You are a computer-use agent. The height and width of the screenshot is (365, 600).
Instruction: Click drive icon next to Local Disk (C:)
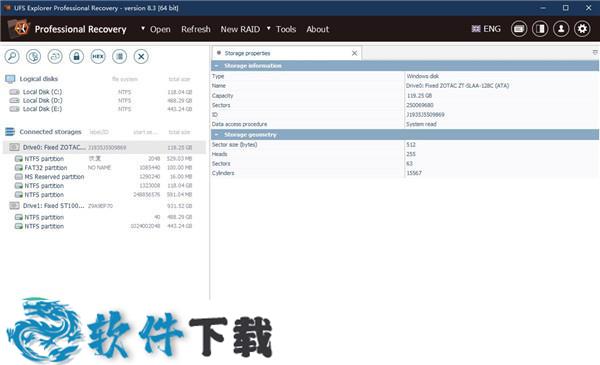(15, 92)
